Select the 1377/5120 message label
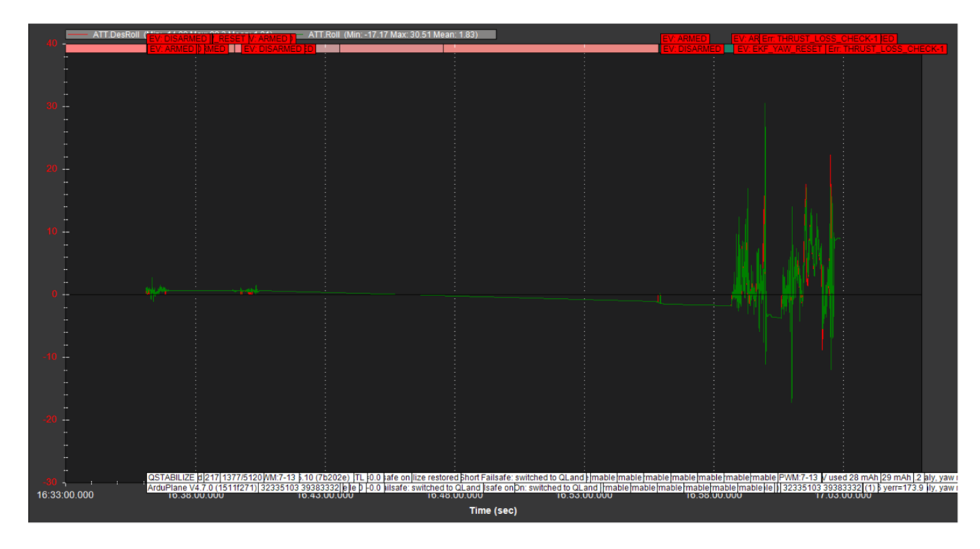The image size is (980, 549). pyautogui.click(x=242, y=478)
